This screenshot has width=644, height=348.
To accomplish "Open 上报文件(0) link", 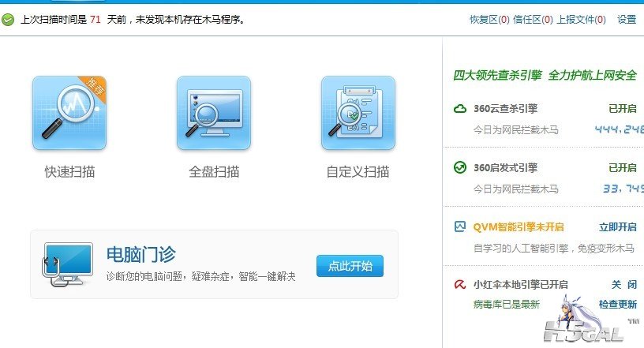I will 581,19.
